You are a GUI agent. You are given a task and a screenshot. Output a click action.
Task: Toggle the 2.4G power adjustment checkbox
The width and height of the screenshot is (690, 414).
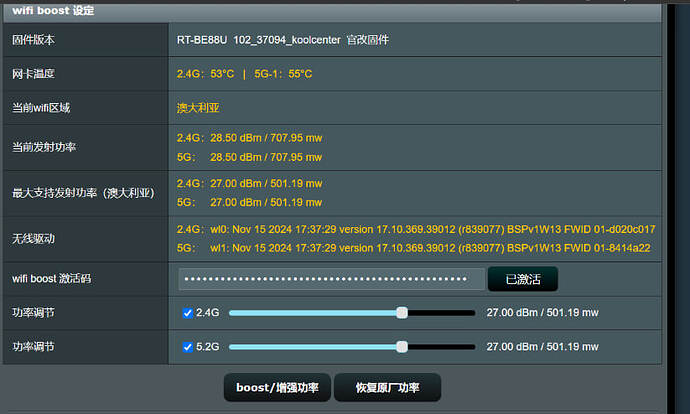[188, 313]
